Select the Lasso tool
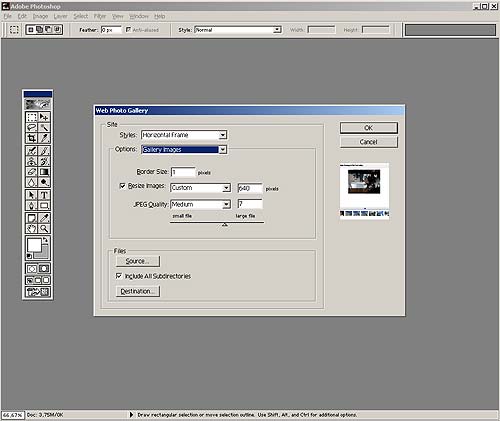The height and width of the screenshot is (421, 500). click(x=32, y=127)
